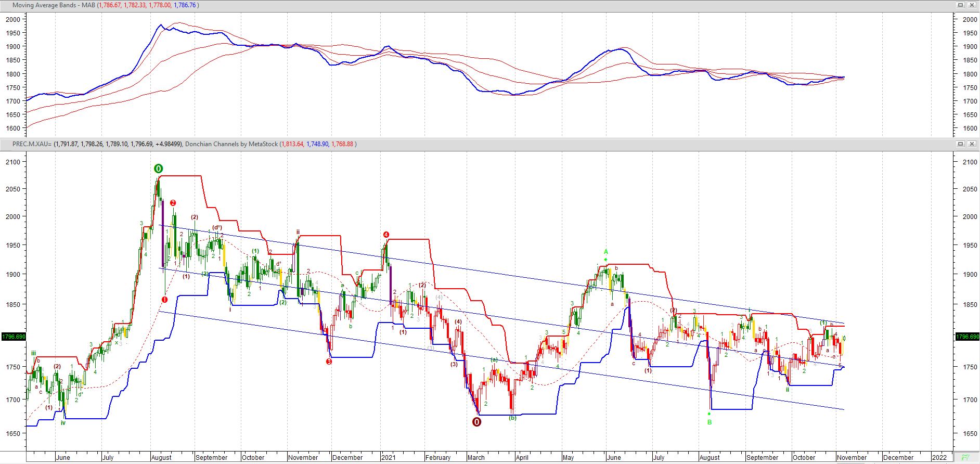Select the right 1796.690 price tag
980x464 pixels.
click(967, 337)
